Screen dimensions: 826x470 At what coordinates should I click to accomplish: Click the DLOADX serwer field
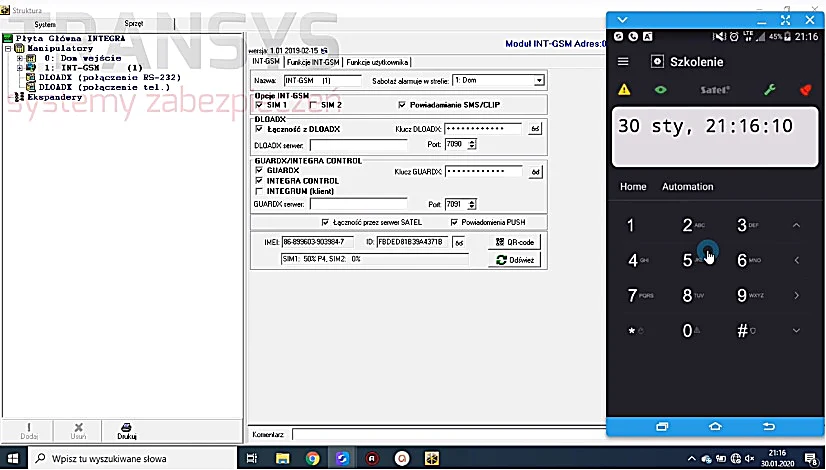pyautogui.click(x=358, y=145)
